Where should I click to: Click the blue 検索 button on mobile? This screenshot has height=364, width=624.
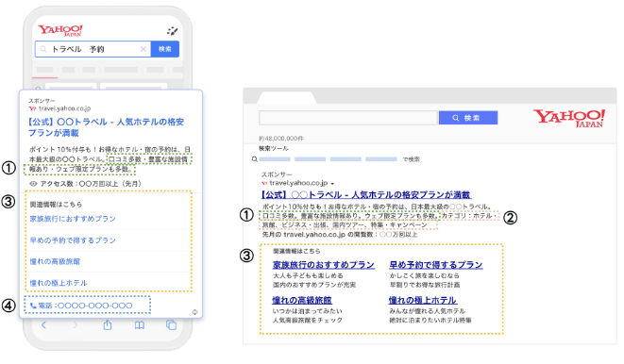tap(165, 49)
